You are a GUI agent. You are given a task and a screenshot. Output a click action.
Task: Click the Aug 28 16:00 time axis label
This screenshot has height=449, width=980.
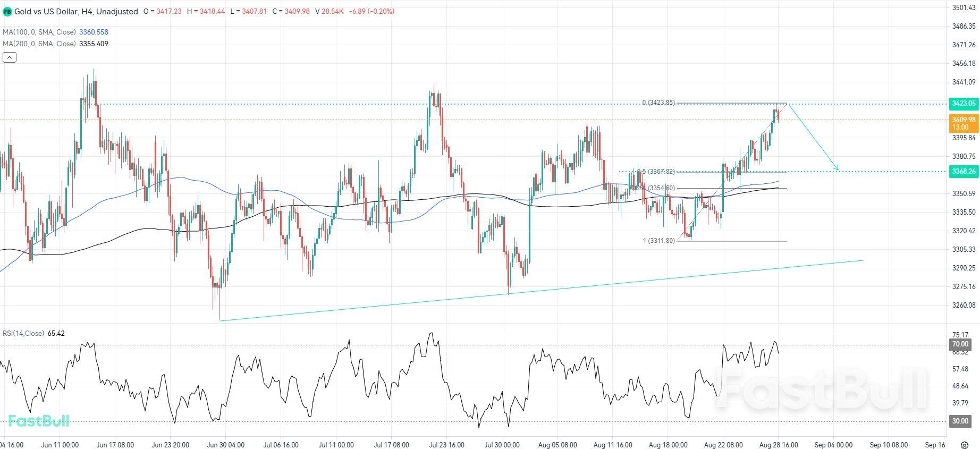pyautogui.click(x=779, y=445)
